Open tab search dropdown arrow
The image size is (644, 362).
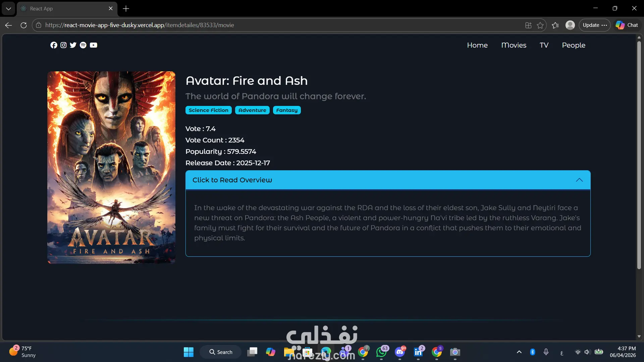pos(8,9)
